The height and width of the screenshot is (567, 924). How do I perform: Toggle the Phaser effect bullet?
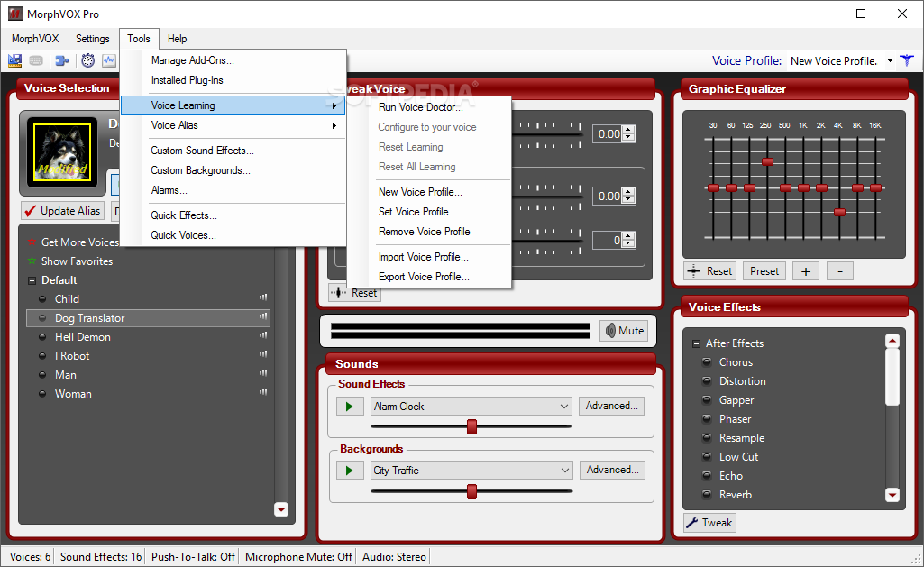click(x=707, y=418)
